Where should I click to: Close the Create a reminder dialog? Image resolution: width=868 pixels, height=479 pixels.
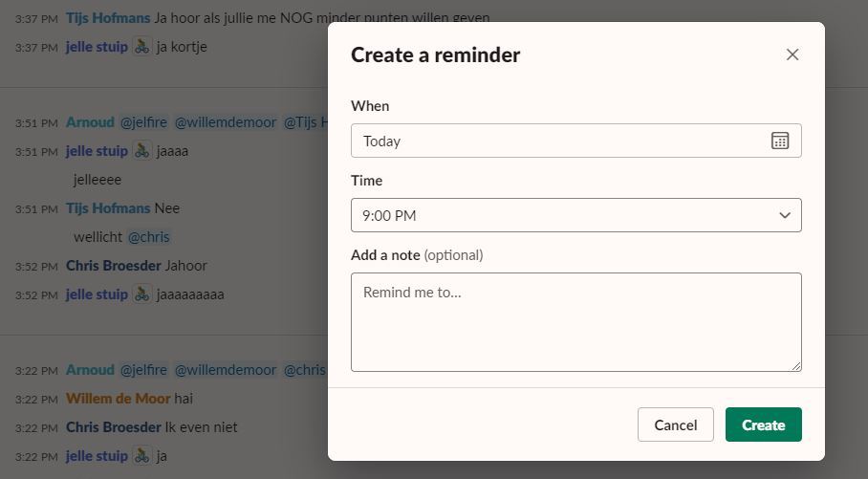pyautogui.click(x=792, y=54)
